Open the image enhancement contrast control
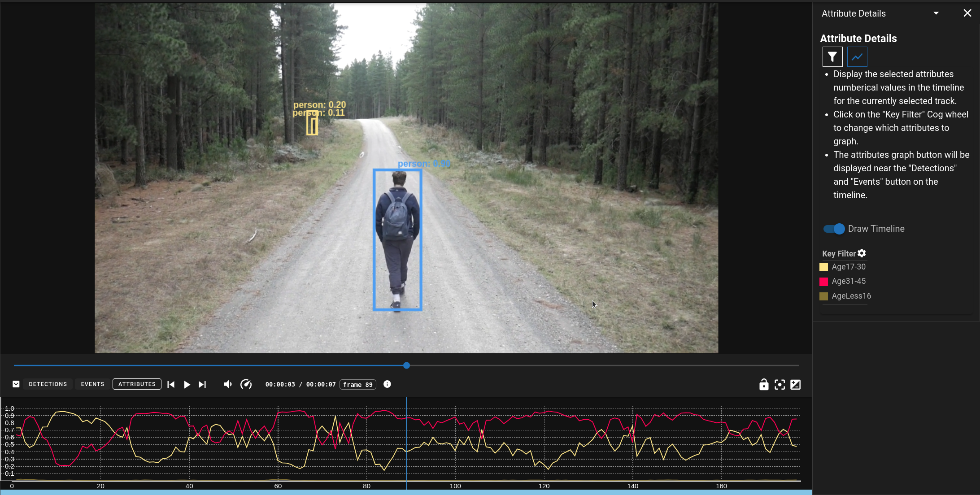The height and width of the screenshot is (495, 980). click(796, 385)
